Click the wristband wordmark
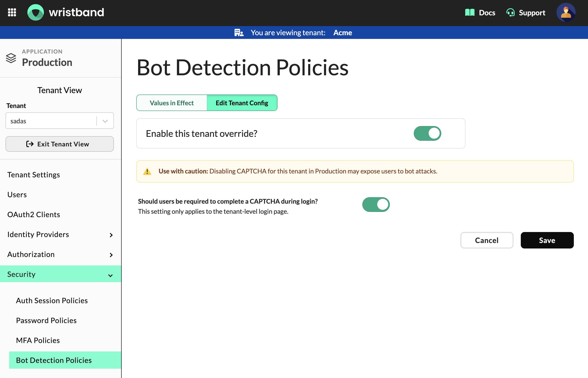The height and width of the screenshot is (378, 588). coord(77,13)
